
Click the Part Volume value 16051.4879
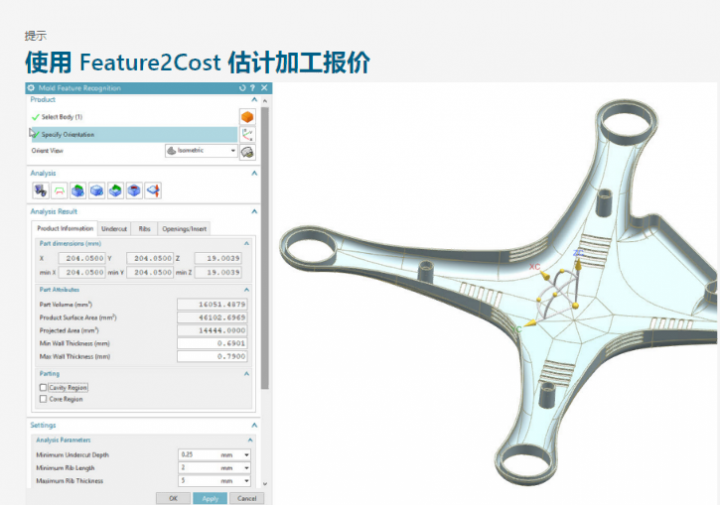pyautogui.click(x=212, y=304)
